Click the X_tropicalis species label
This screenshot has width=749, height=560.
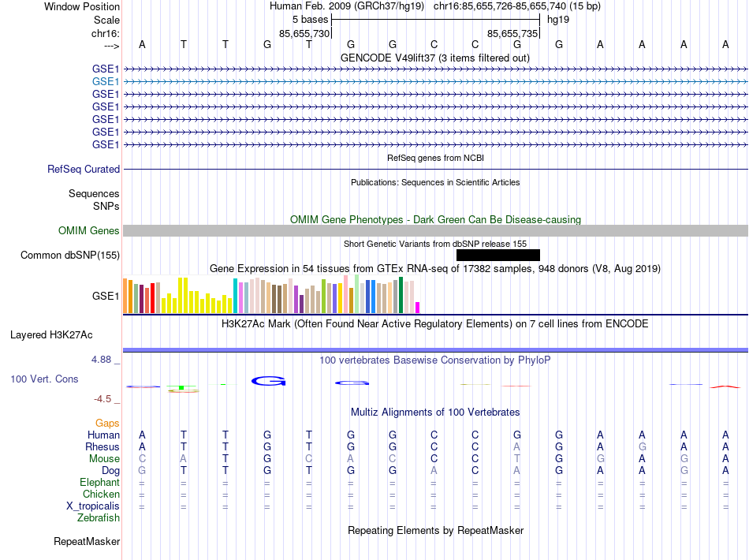click(93, 506)
